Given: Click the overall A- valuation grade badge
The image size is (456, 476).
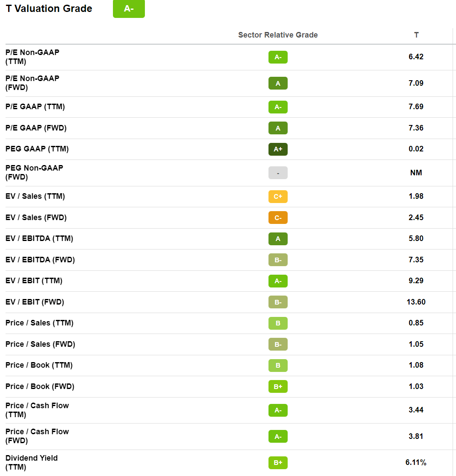Looking at the screenshot, I should tap(129, 9).
